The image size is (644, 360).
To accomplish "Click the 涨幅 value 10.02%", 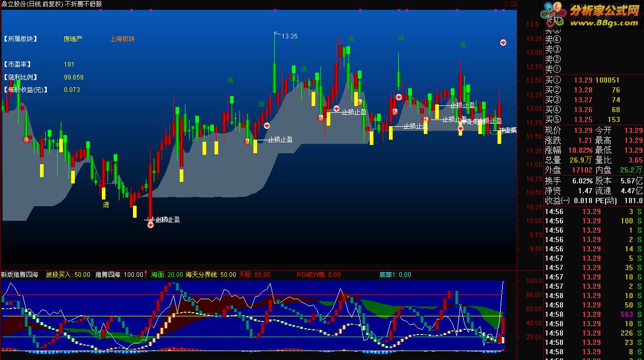I will 581,151.
